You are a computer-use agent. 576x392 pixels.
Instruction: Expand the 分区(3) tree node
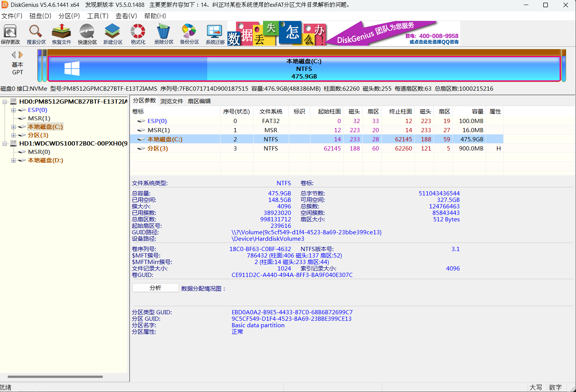coord(13,135)
